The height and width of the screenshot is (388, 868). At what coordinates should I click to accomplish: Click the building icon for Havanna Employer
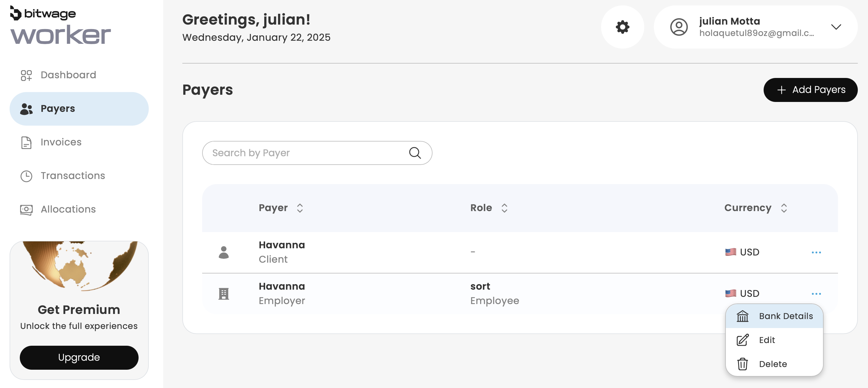223,293
